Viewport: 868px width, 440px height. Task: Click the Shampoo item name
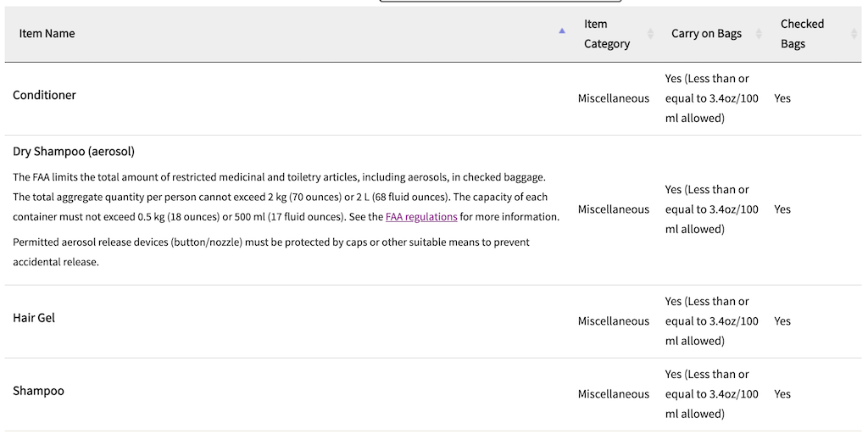tap(38, 391)
